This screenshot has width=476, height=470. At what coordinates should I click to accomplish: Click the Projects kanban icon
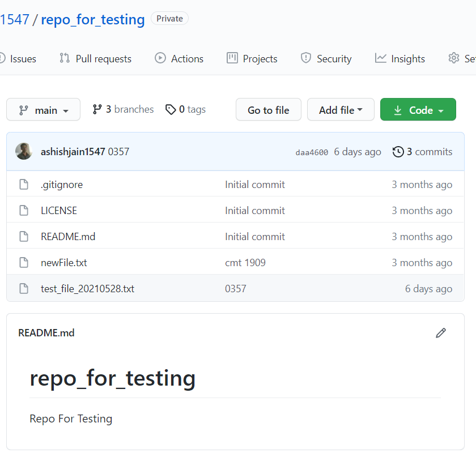pos(233,58)
